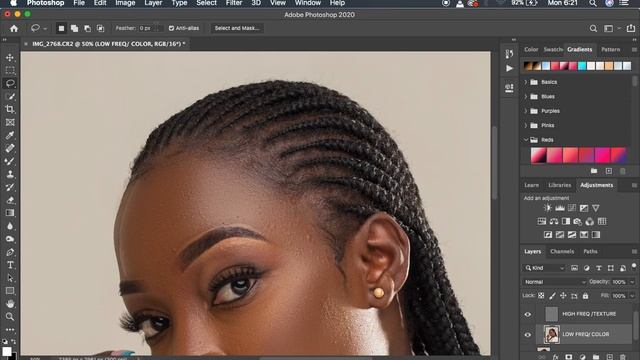Select the Rectangle shape tool
This screenshot has width=640, height=360.
10,291
